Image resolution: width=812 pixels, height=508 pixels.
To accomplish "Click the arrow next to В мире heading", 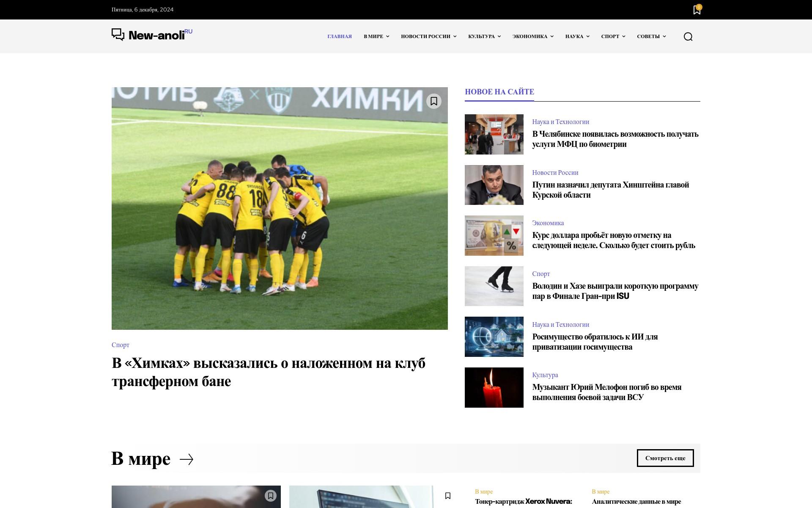I will click(187, 459).
